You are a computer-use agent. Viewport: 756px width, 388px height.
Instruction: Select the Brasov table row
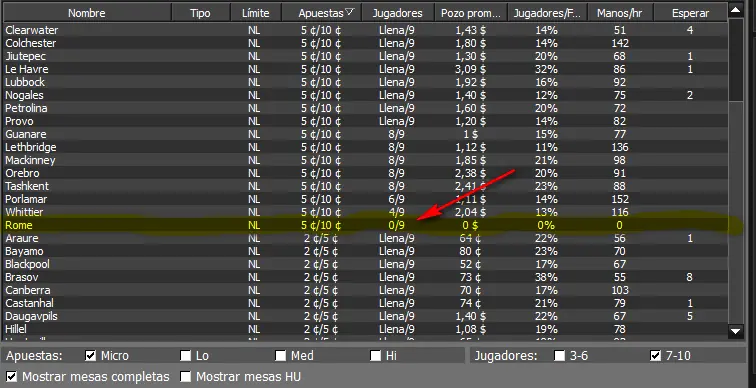(x=365, y=277)
